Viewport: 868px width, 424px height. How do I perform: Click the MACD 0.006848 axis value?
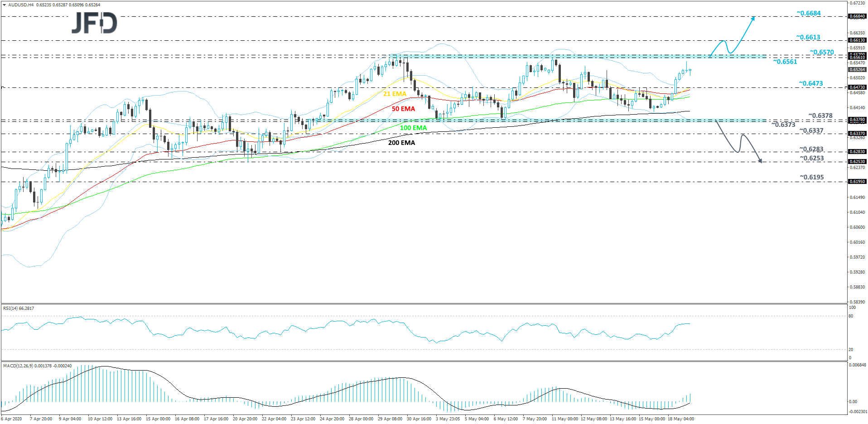pos(858,365)
